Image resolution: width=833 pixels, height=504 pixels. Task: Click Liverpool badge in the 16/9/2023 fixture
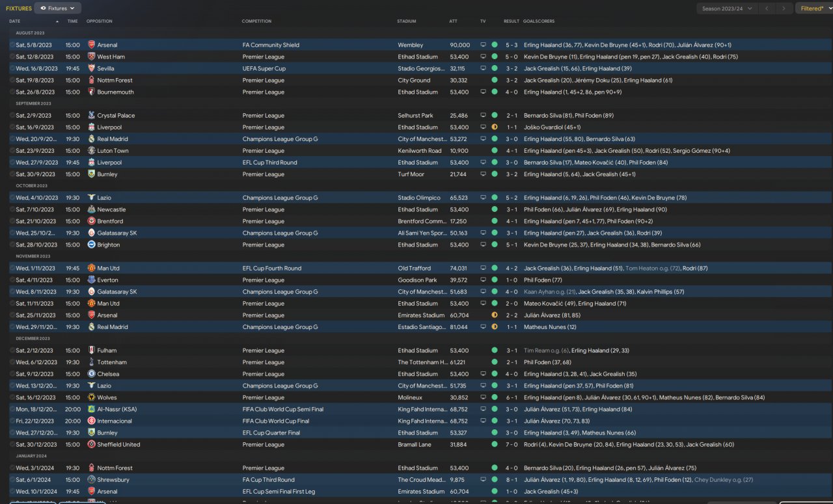(92, 127)
